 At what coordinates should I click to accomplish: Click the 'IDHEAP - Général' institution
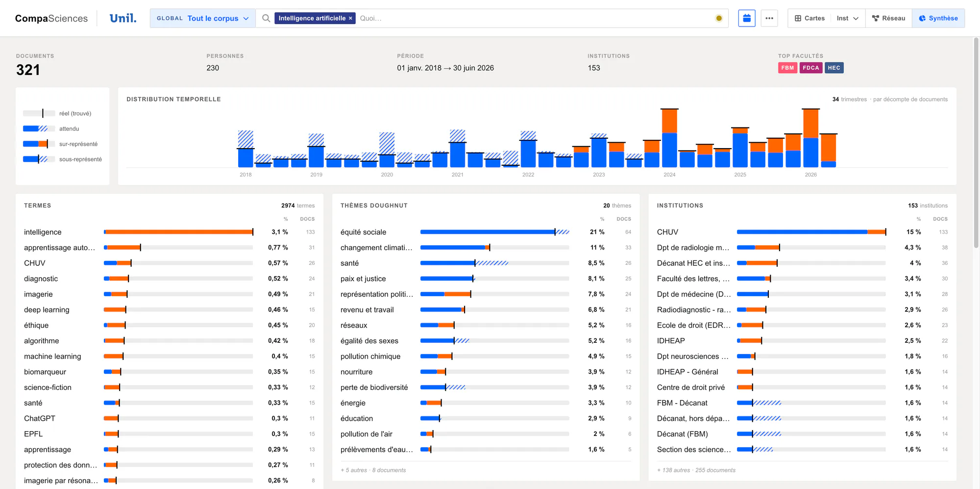coord(687,372)
